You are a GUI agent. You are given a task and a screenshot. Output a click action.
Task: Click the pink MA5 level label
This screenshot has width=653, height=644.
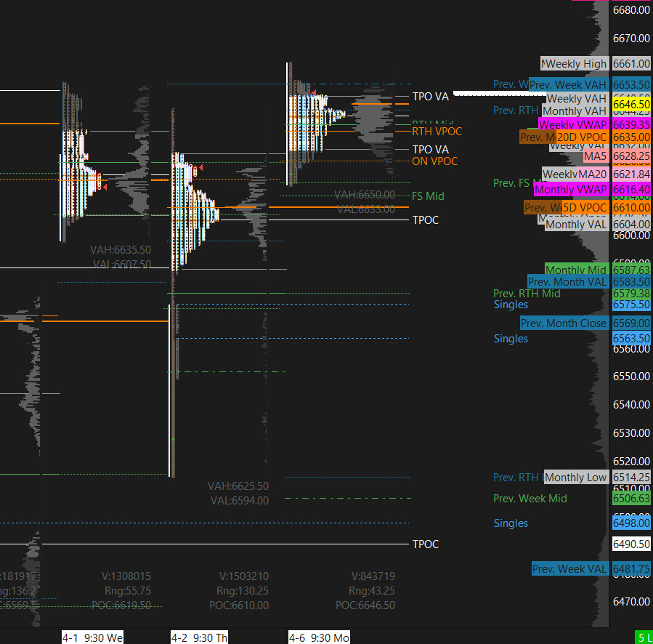[x=596, y=156]
